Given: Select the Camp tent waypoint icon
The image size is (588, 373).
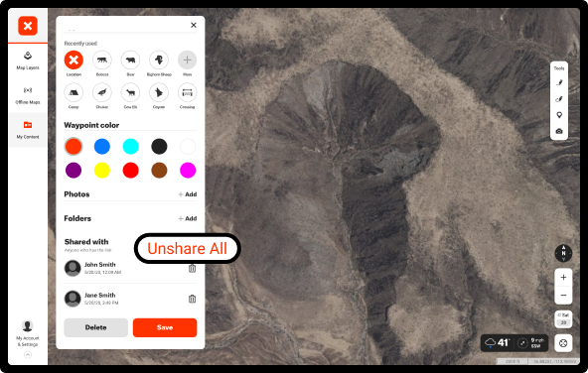Looking at the screenshot, I should [73, 92].
